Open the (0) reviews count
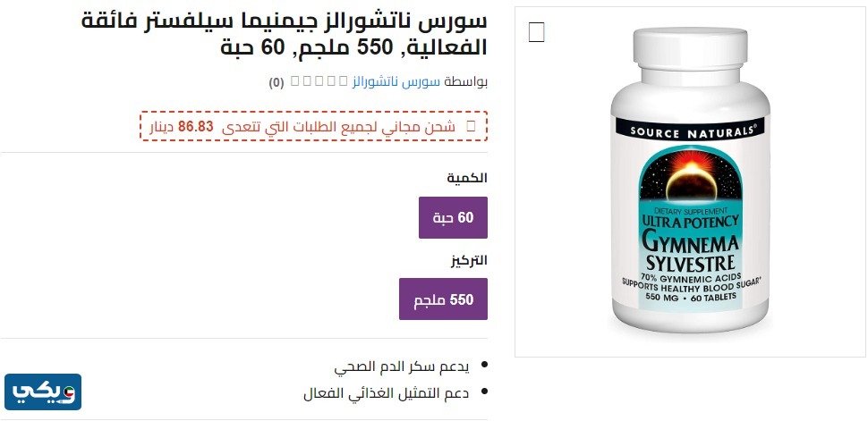This screenshot has height=421, width=868. (x=277, y=82)
